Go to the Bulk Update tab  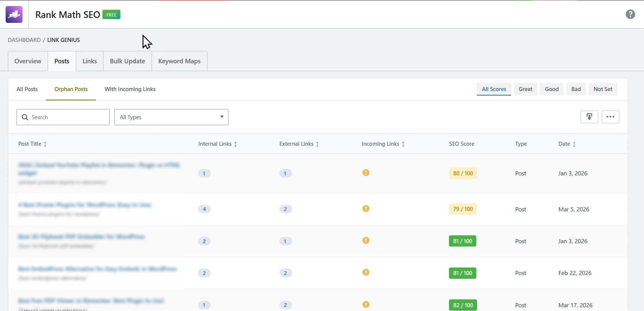click(128, 61)
